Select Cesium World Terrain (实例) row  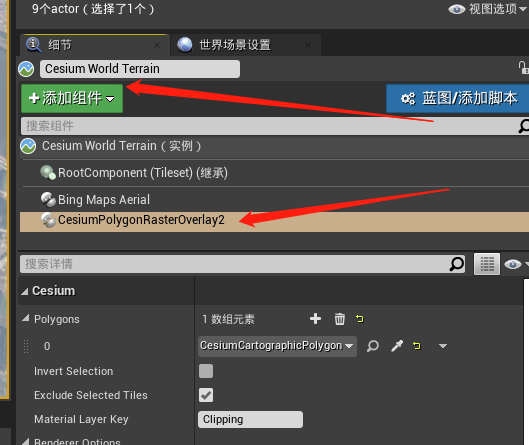274,146
